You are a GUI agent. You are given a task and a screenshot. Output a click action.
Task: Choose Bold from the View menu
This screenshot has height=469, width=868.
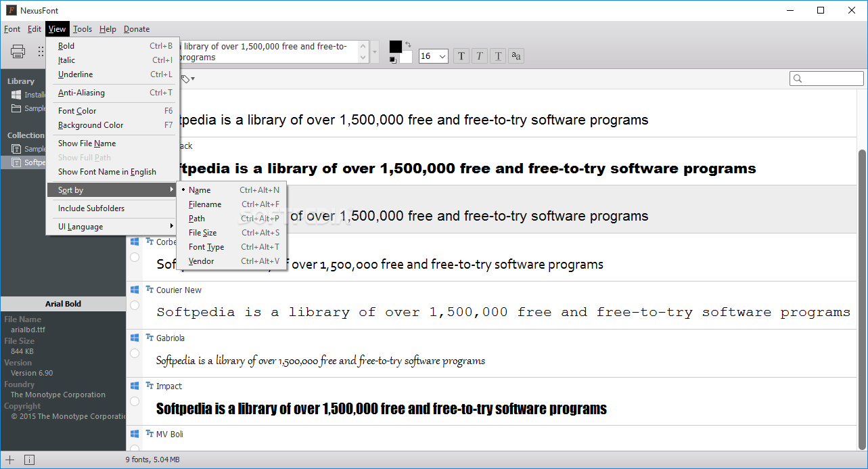(x=113, y=46)
